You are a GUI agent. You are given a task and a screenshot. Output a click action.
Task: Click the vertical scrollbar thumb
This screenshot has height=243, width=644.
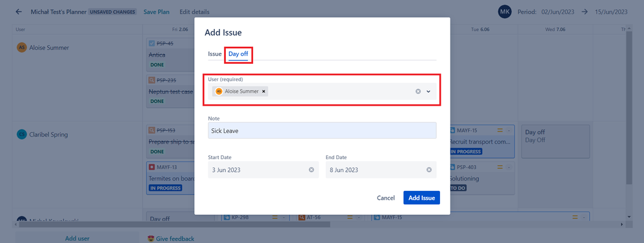(x=629, y=108)
